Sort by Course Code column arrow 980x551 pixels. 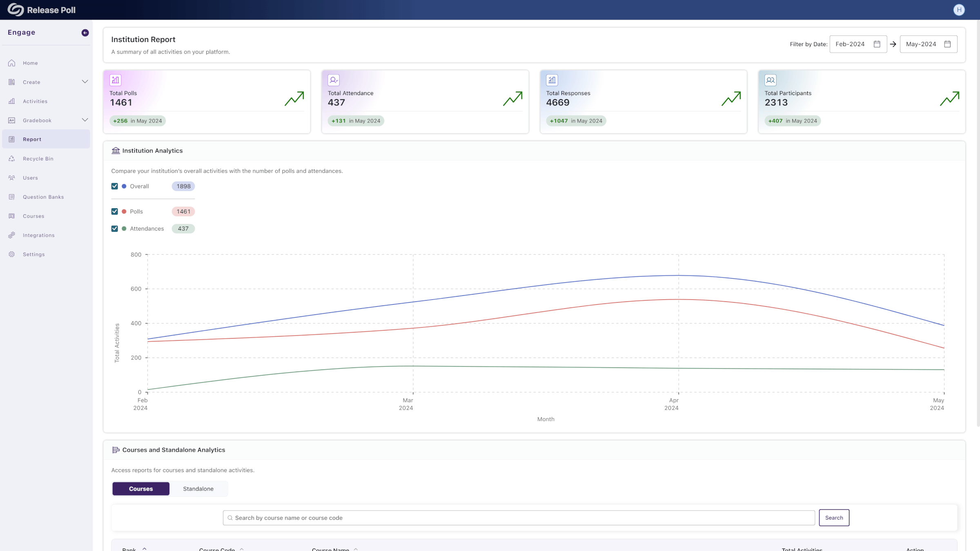pos(242,549)
